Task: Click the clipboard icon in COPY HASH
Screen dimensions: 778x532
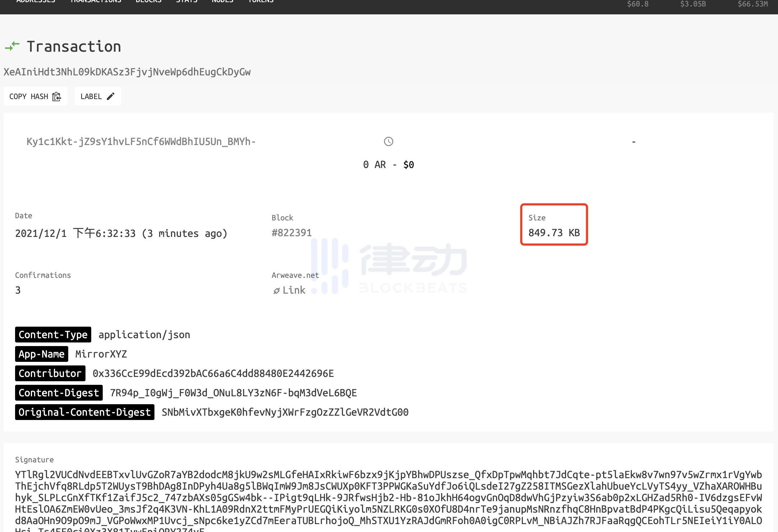Action: (57, 97)
